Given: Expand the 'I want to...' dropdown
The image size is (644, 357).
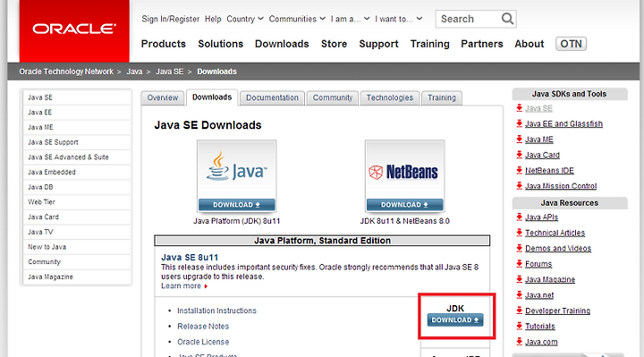Looking at the screenshot, I should pos(398,19).
